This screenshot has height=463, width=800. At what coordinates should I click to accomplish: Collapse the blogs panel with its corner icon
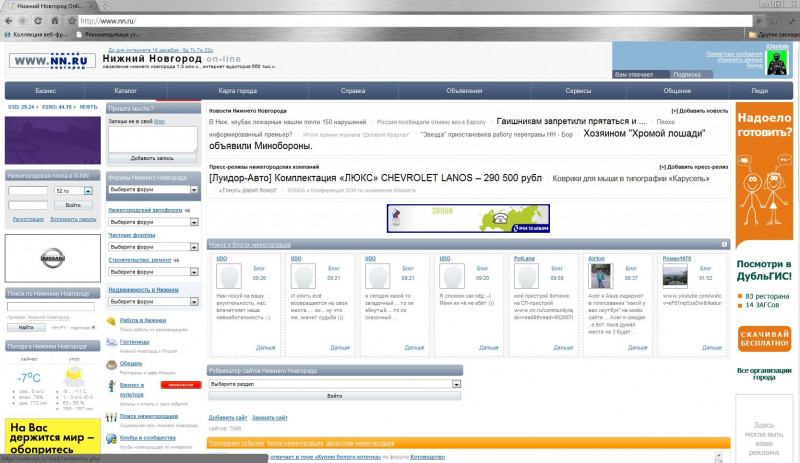tap(724, 245)
